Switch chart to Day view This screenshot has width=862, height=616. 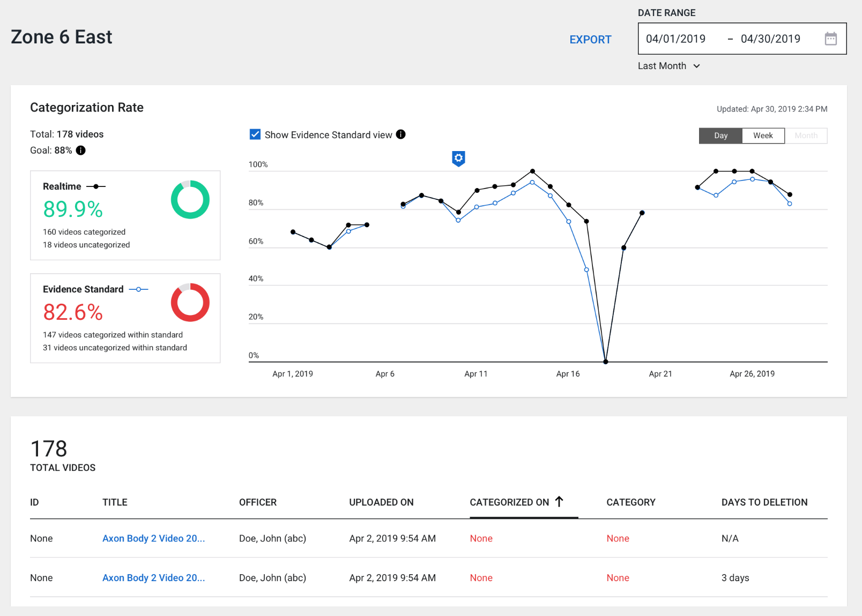pos(720,136)
